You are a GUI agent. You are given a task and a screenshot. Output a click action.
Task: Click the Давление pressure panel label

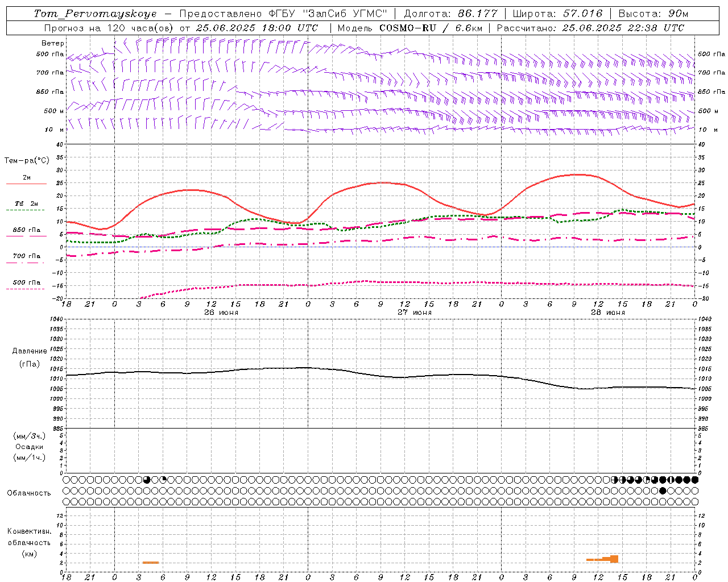[x=30, y=351]
